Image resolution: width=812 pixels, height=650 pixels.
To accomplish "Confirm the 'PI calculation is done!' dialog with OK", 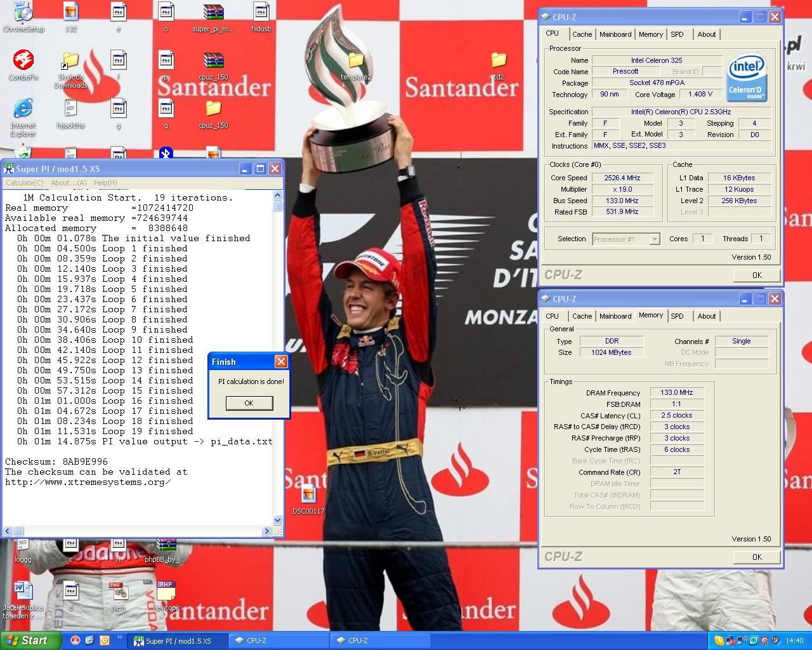I will 249,403.
